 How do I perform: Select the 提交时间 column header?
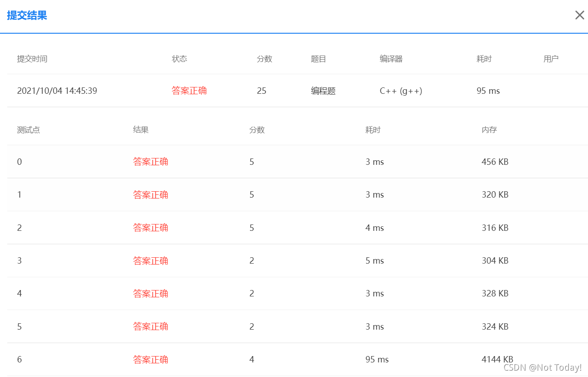tap(32, 59)
